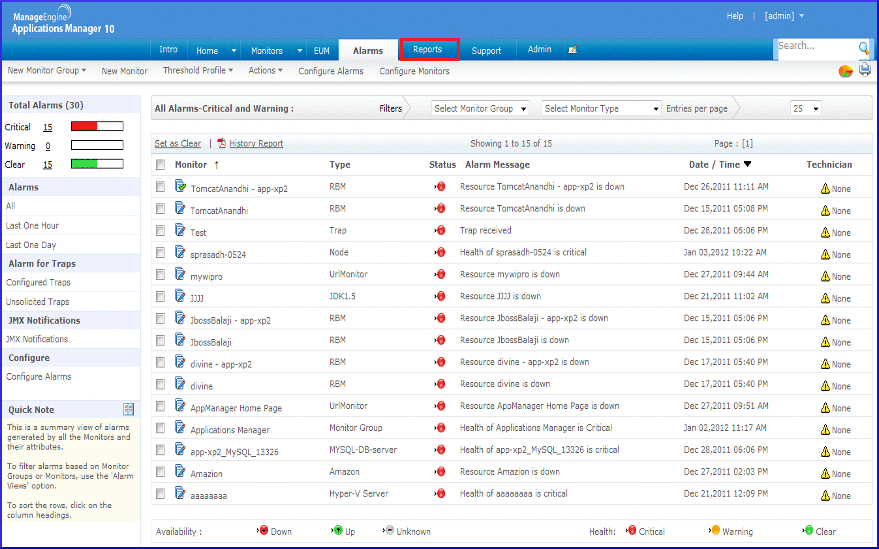
Task: Click the monitor icon for TomcatAnandhi - app-xp2
Action: click(x=180, y=186)
